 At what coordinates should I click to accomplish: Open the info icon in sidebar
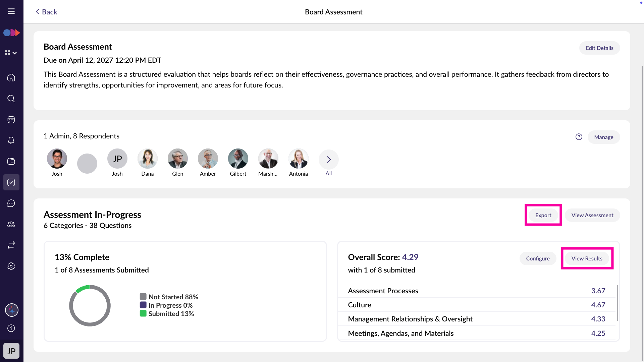pos(11,328)
